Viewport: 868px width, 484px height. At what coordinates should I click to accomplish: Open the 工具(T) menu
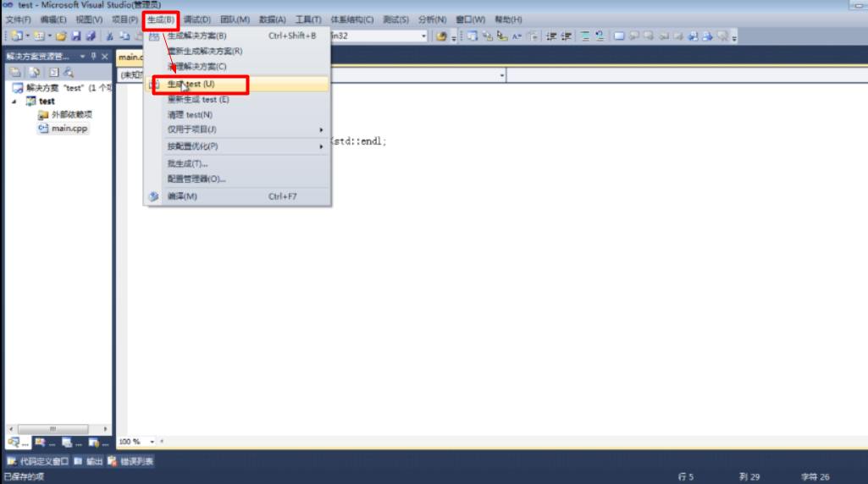point(308,19)
